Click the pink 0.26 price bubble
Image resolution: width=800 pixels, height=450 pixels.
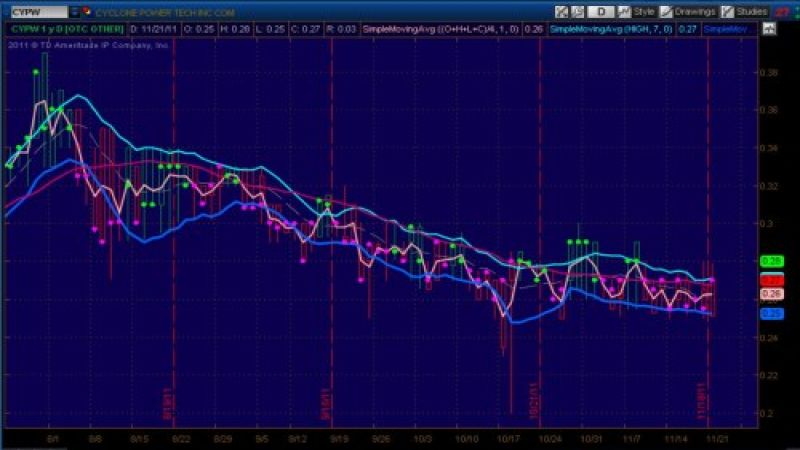click(772, 294)
